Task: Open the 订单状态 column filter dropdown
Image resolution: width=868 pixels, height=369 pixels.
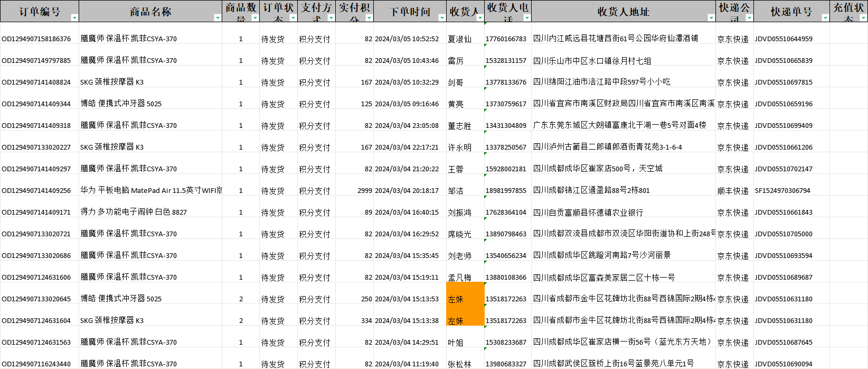Action: tap(294, 18)
